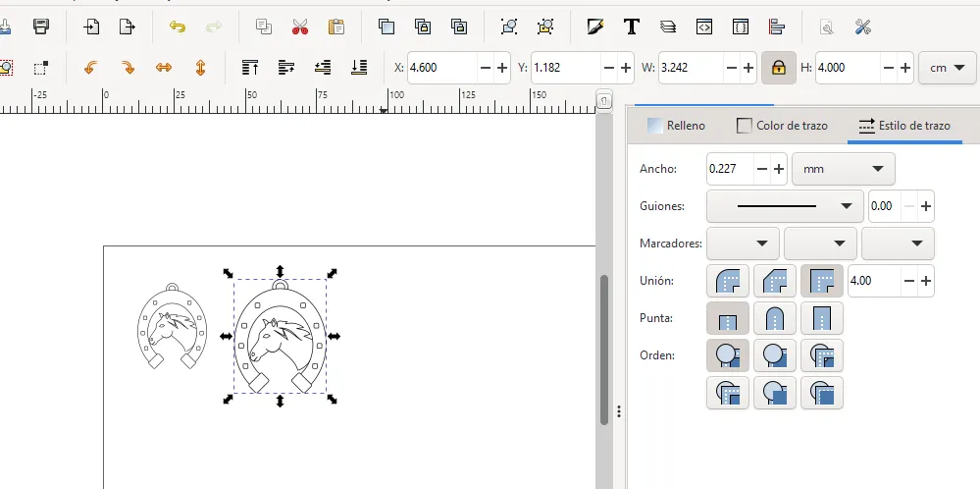Decrease the W width value with minus
The image size is (980, 489).
[x=732, y=68]
